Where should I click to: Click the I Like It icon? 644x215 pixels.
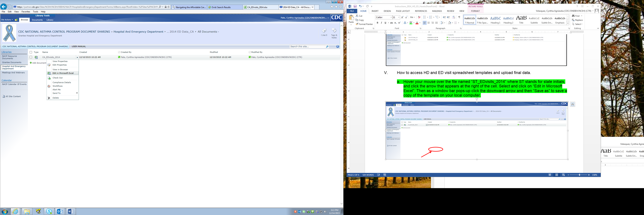pyautogui.click(x=324, y=31)
